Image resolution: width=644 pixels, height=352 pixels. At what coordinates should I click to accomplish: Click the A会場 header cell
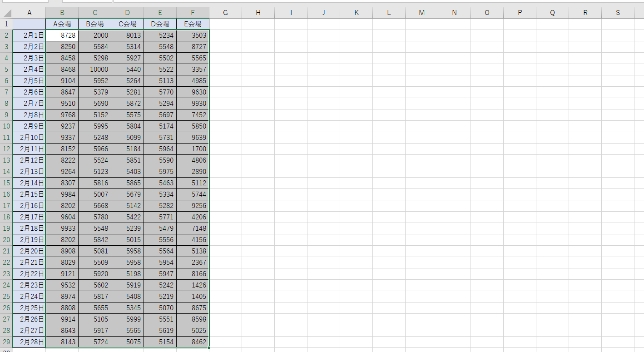click(62, 24)
